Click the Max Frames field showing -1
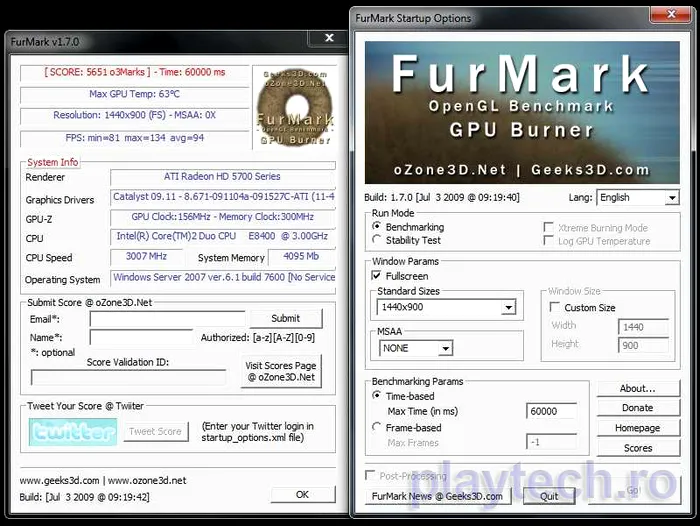The width and height of the screenshot is (700, 526). pyautogui.click(x=552, y=442)
